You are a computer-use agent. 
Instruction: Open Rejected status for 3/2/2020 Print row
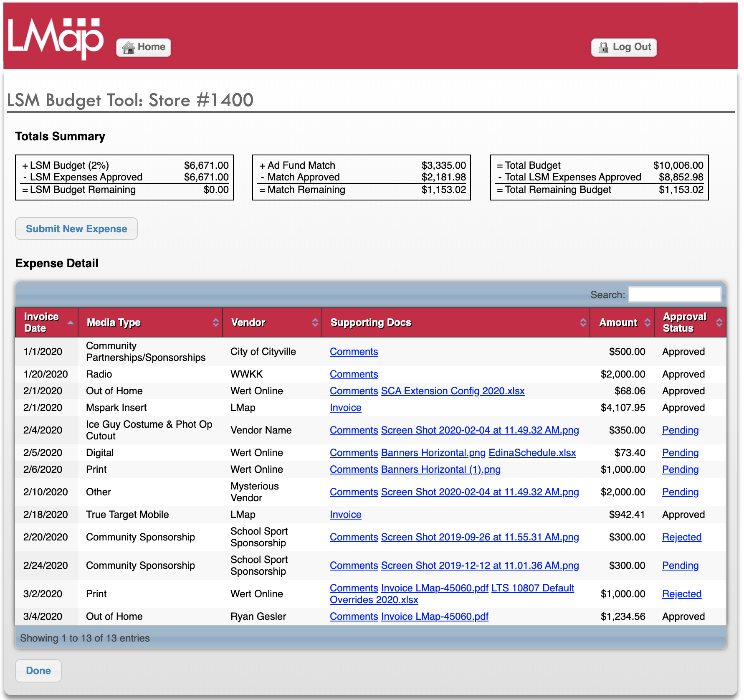pos(682,594)
